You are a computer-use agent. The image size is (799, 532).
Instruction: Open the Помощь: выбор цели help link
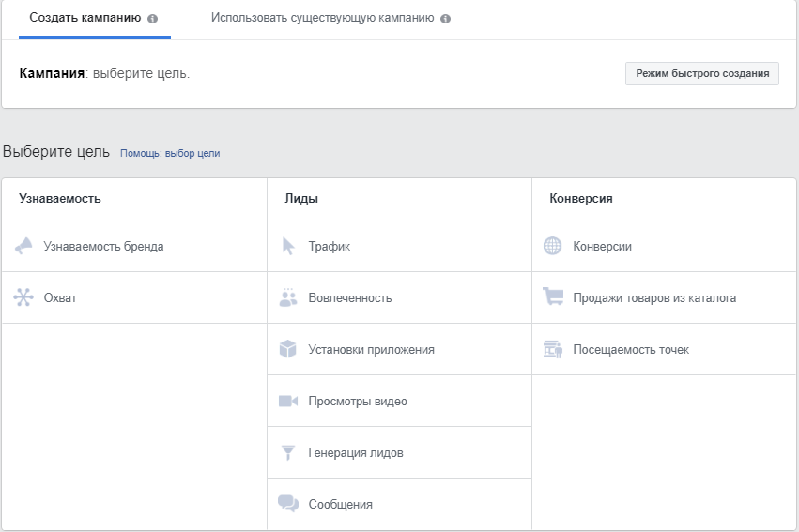pos(170,153)
